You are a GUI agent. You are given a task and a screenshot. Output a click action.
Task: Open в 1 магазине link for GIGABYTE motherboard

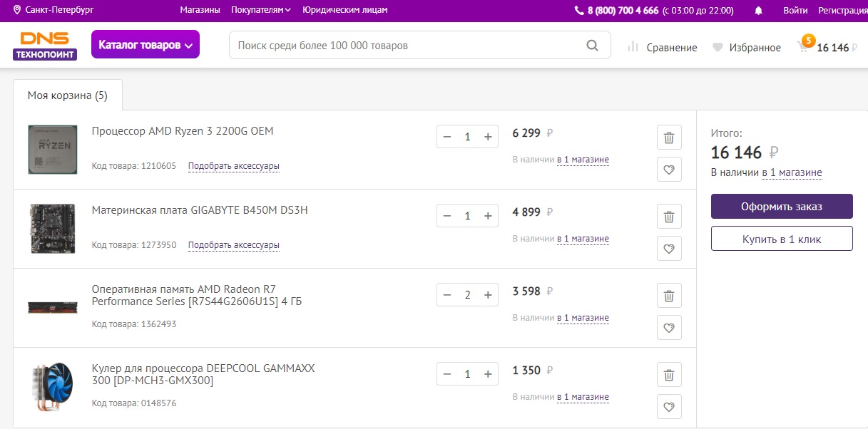coord(583,239)
